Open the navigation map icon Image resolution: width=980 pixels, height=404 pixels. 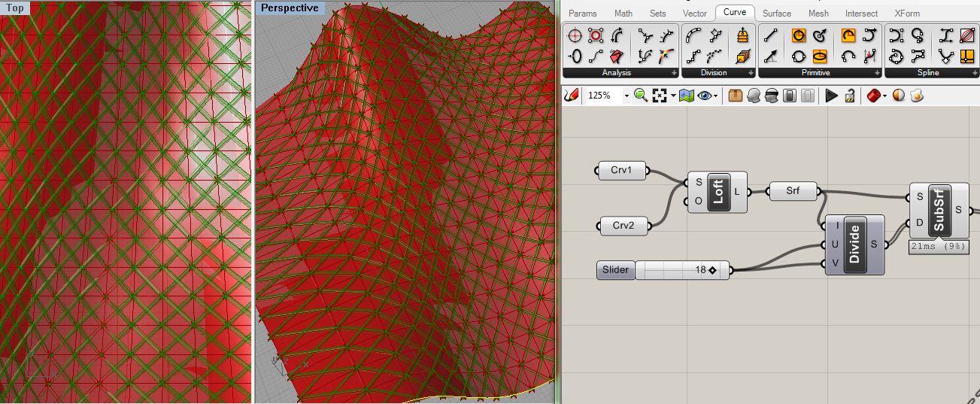(x=686, y=96)
